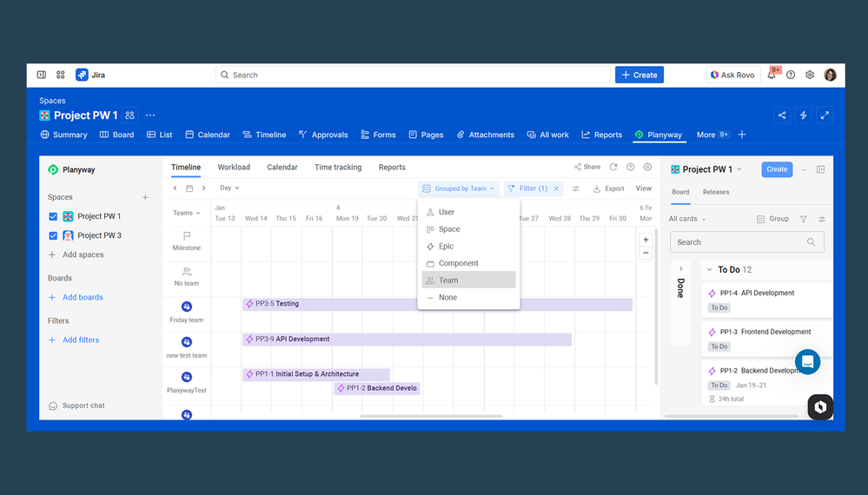This screenshot has width=868, height=495.
Task: Open the user profile avatar
Action: 830,75
